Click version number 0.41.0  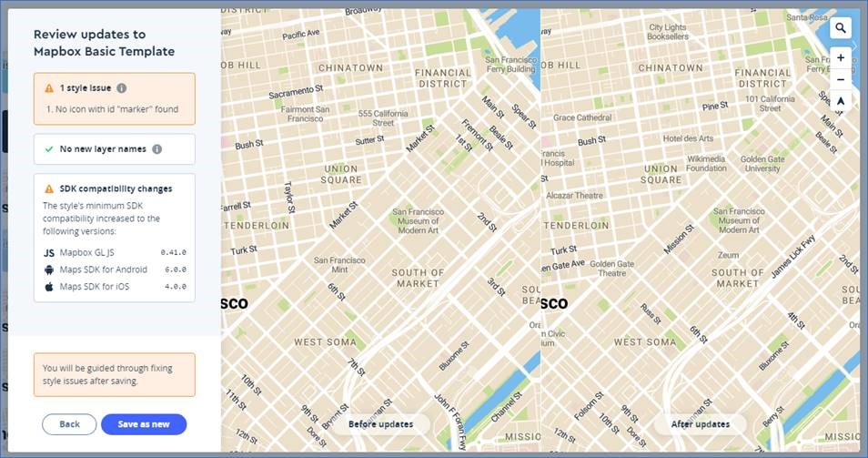point(173,252)
